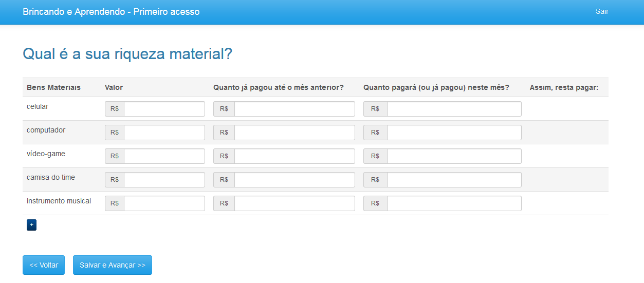Focus vídeo-game payment this month field
Viewport: 644px width, 283px height.
point(454,156)
